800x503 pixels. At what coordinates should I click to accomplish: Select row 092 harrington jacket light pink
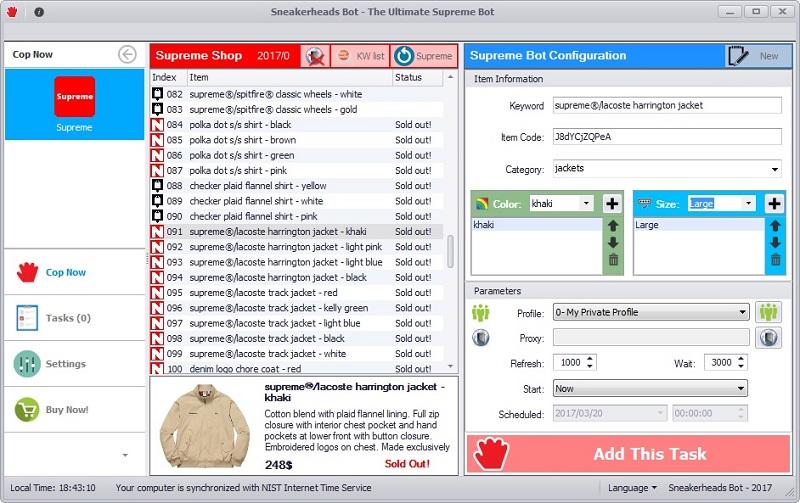[x=297, y=247]
